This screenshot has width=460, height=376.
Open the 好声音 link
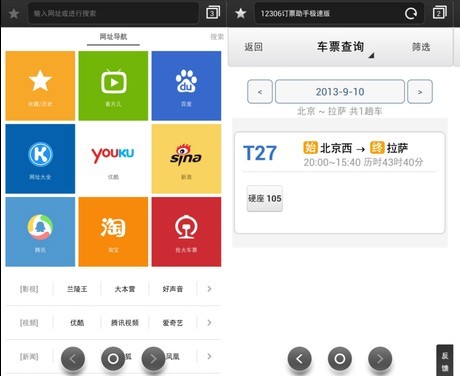click(173, 289)
